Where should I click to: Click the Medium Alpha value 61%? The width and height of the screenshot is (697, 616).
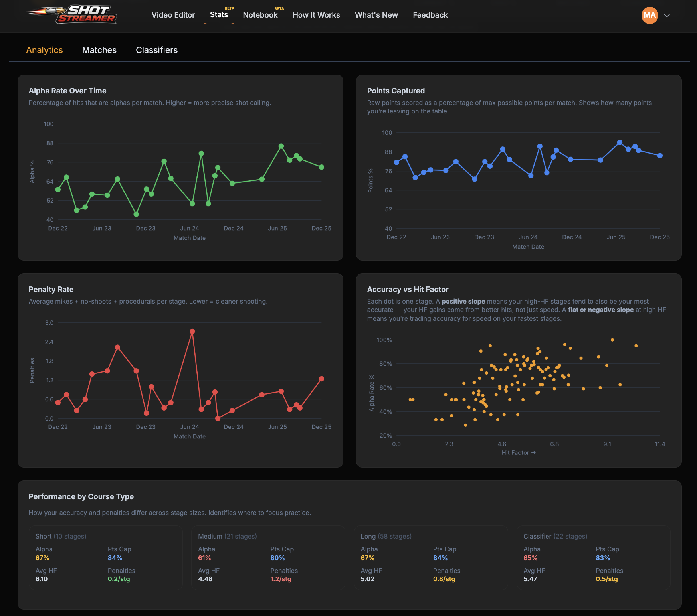point(204,558)
